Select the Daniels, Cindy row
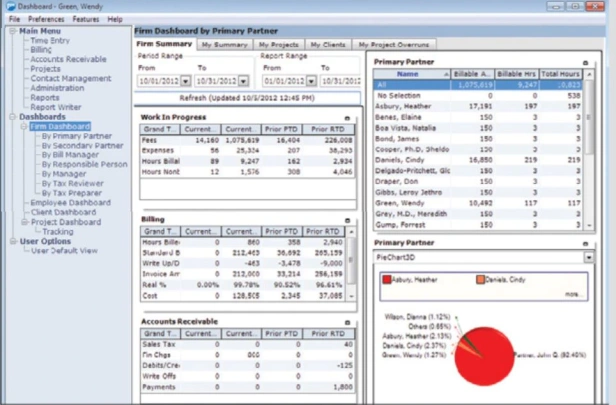The image size is (616, 405). pyautogui.click(x=477, y=160)
